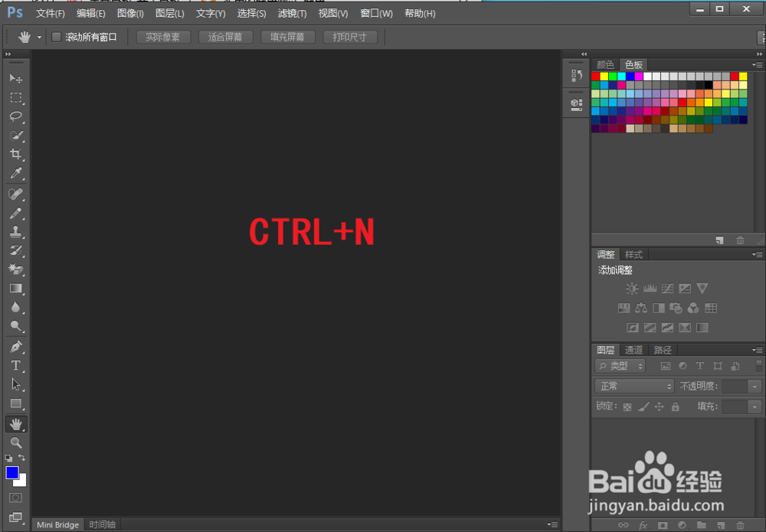The height and width of the screenshot is (532, 766).
Task: Select the Hand tool in toolbox
Action: point(15,424)
